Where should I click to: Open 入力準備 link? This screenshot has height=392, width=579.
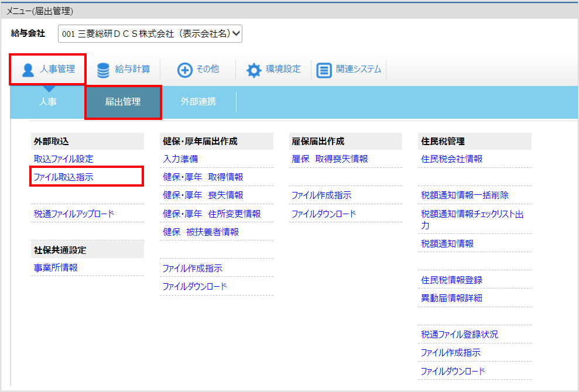[x=180, y=159]
